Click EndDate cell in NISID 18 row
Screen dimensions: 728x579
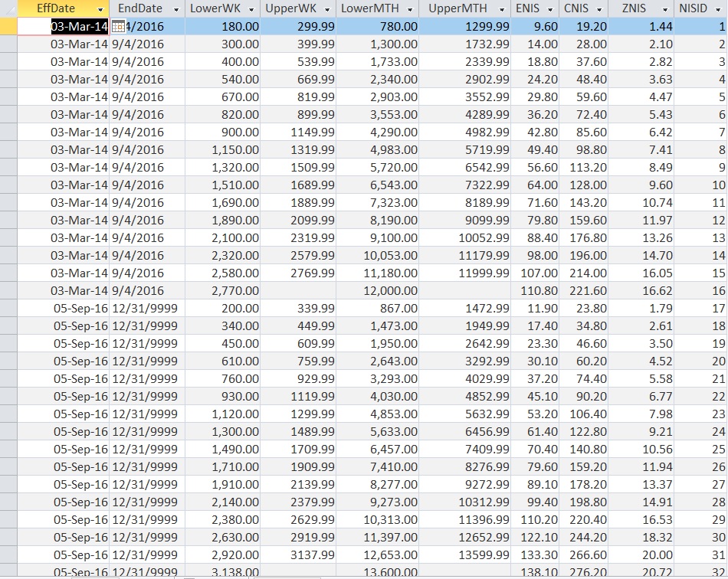147,326
